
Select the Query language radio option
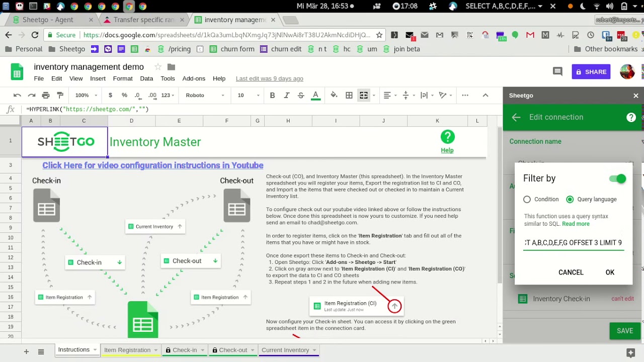pyautogui.click(x=570, y=200)
